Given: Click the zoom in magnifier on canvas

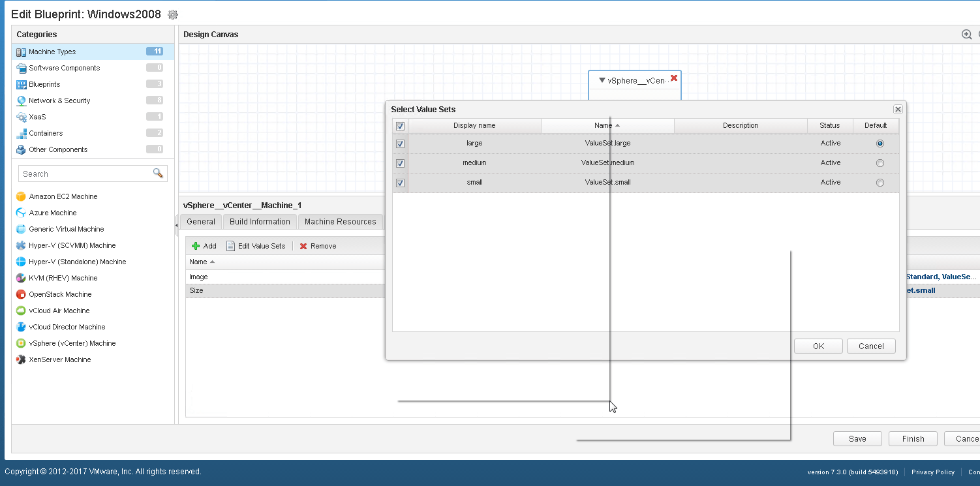Looking at the screenshot, I should click(x=966, y=35).
